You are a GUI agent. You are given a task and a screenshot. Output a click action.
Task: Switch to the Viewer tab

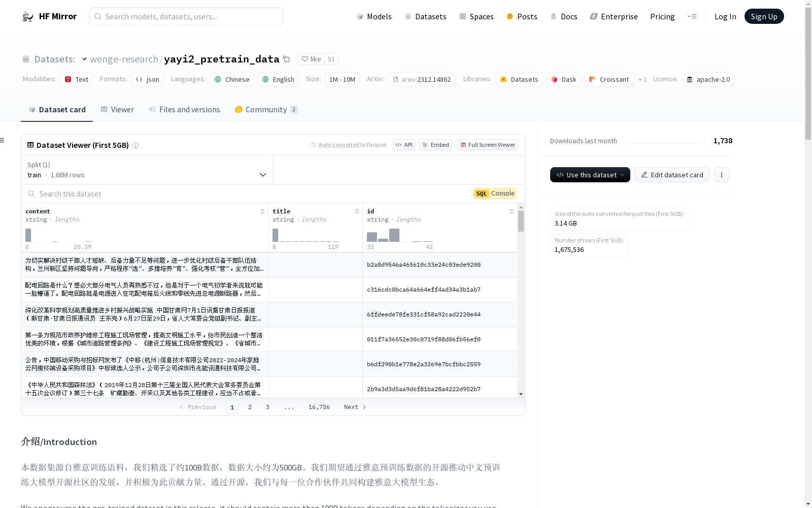tap(117, 109)
